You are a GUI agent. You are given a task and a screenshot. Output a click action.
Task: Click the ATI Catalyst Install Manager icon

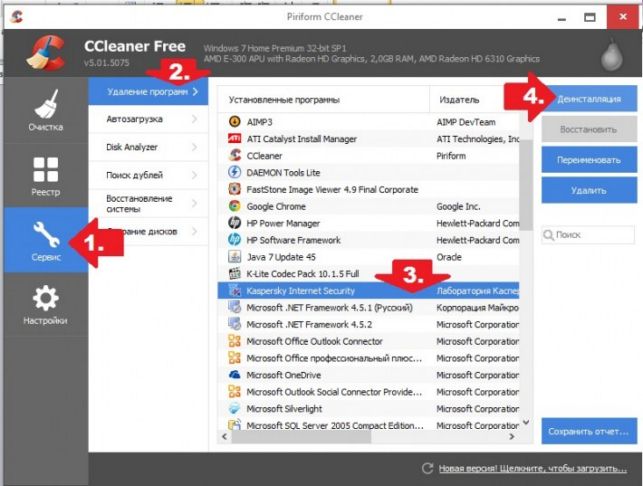[235, 139]
